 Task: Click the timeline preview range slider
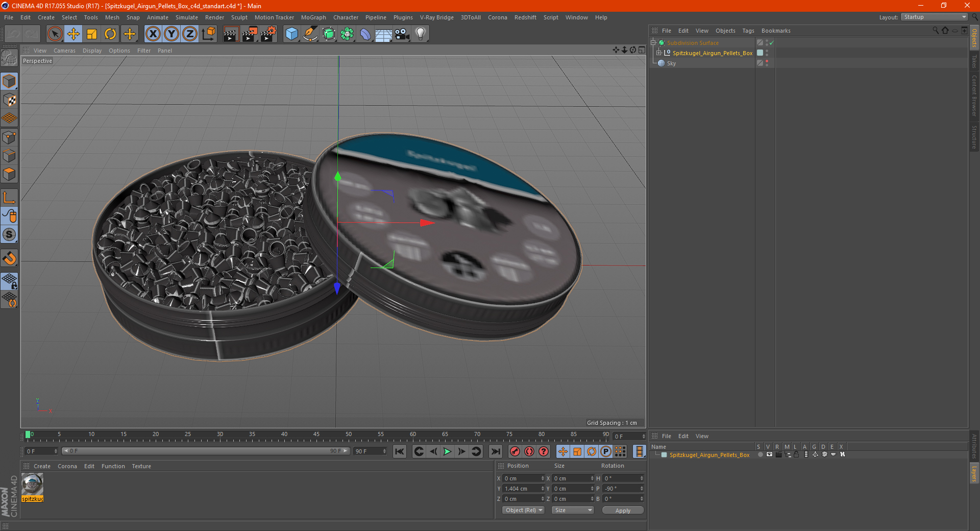click(206, 451)
